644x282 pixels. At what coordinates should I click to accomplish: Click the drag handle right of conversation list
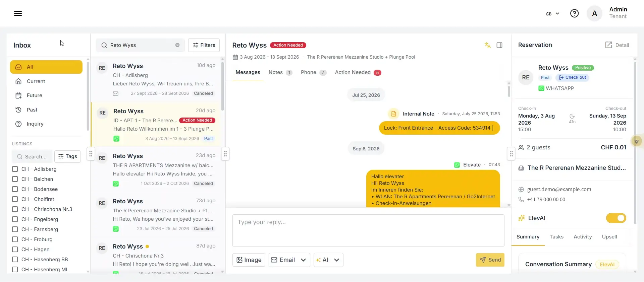[225, 154]
